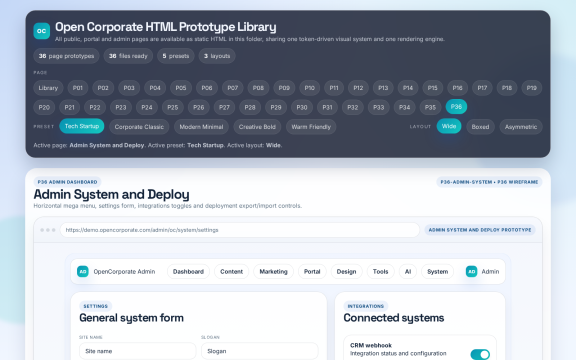Choose the Modern Minimal preset

[x=201, y=127]
